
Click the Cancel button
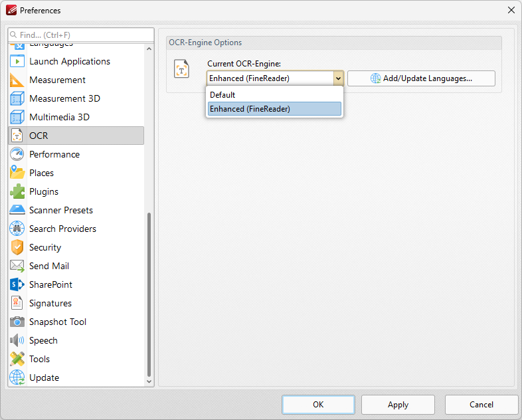coord(481,405)
